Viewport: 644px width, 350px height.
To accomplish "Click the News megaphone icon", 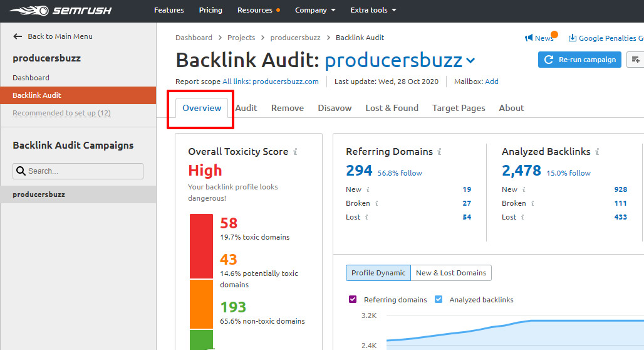I will [x=529, y=38].
